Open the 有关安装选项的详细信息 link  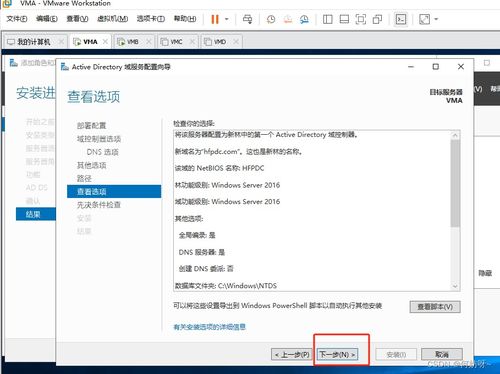pos(209,327)
